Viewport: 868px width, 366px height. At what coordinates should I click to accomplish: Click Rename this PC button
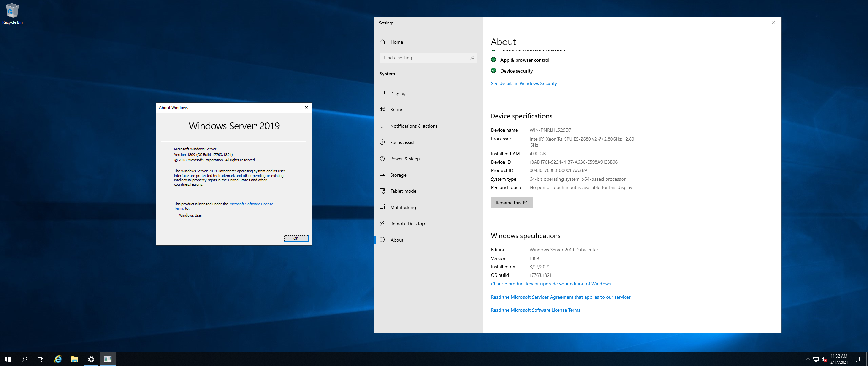click(x=512, y=203)
